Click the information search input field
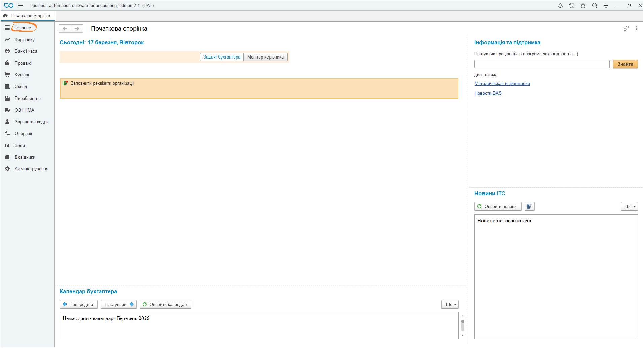Screen dimensions: 644x348 (x=542, y=64)
